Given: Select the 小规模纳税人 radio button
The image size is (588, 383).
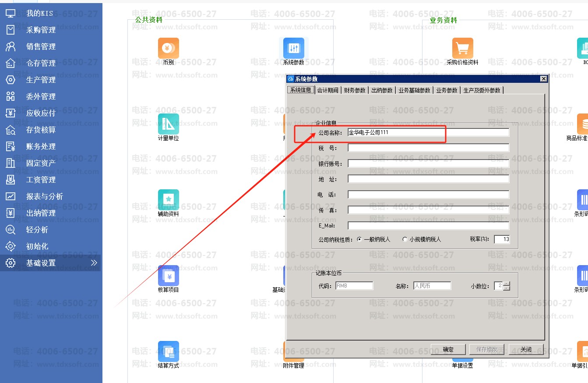Looking at the screenshot, I should tap(405, 239).
